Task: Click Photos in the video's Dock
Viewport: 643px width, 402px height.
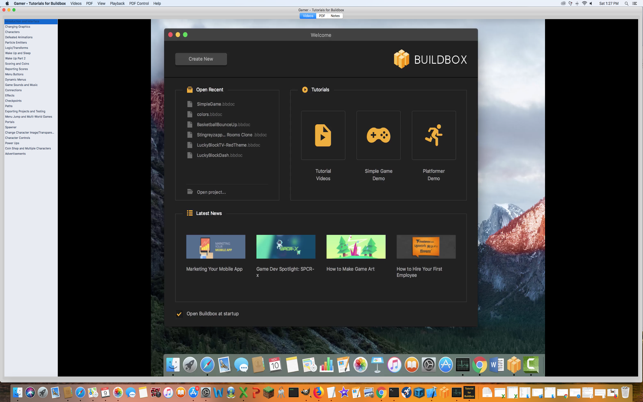Action: pyautogui.click(x=360, y=365)
